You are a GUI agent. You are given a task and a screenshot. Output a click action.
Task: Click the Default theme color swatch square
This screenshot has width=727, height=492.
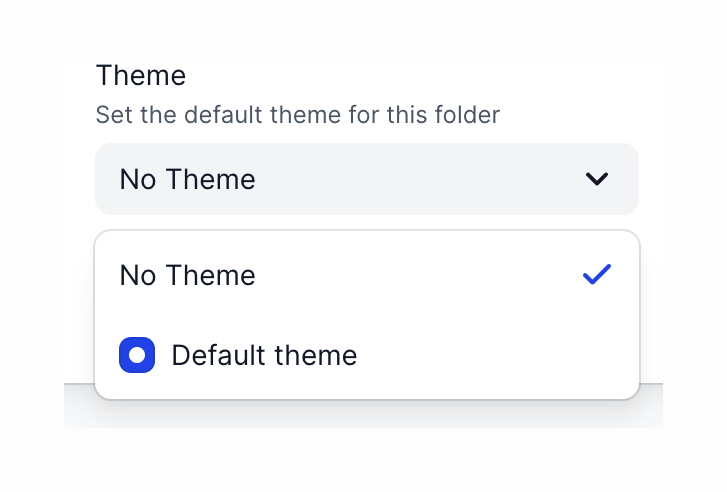137,355
